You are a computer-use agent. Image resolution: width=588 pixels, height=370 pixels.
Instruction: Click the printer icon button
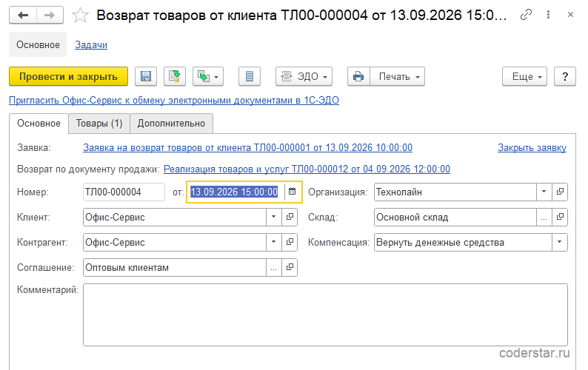pyautogui.click(x=358, y=76)
